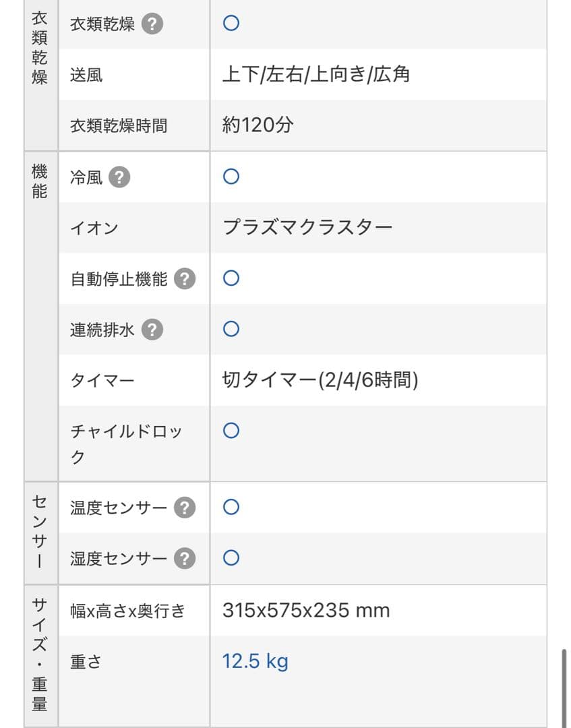Click the サイズ・重量 section header
Screen dimensions: 571x728
(39, 654)
